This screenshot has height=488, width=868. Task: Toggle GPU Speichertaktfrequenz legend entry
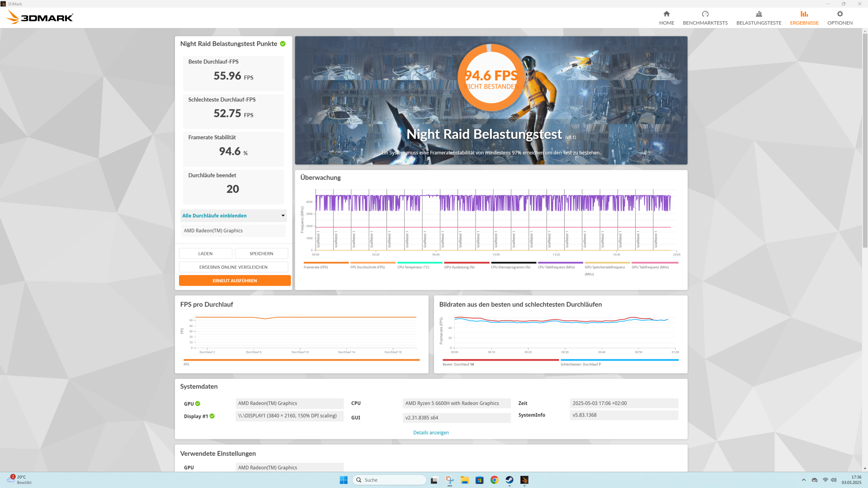pos(607,269)
